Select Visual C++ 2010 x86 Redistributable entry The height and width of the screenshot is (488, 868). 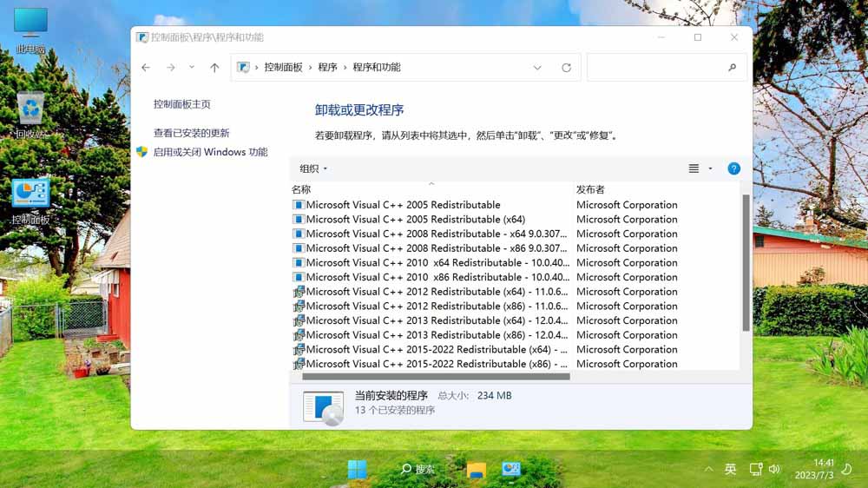coord(431,277)
